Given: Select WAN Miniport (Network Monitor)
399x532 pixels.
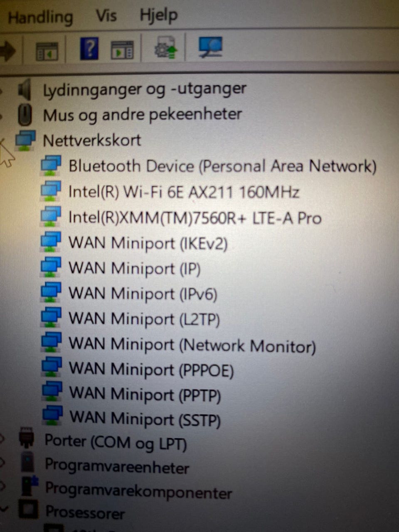Looking at the screenshot, I should click(192, 345).
